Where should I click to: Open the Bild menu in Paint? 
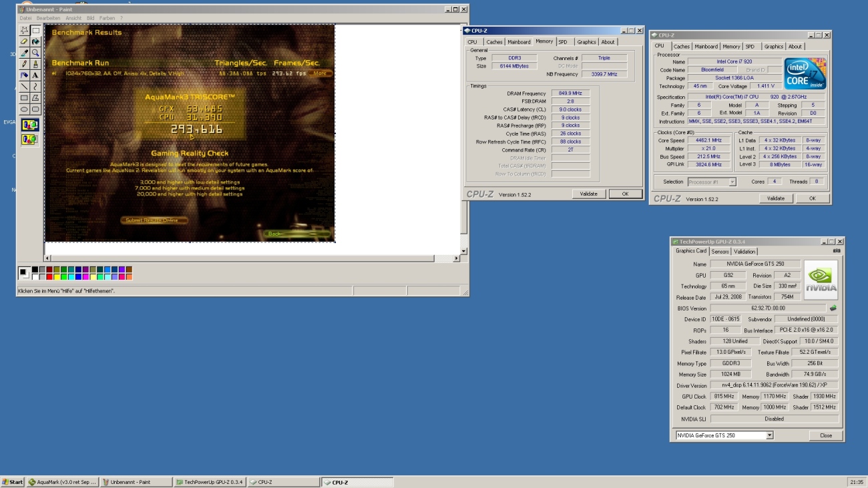pos(90,18)
